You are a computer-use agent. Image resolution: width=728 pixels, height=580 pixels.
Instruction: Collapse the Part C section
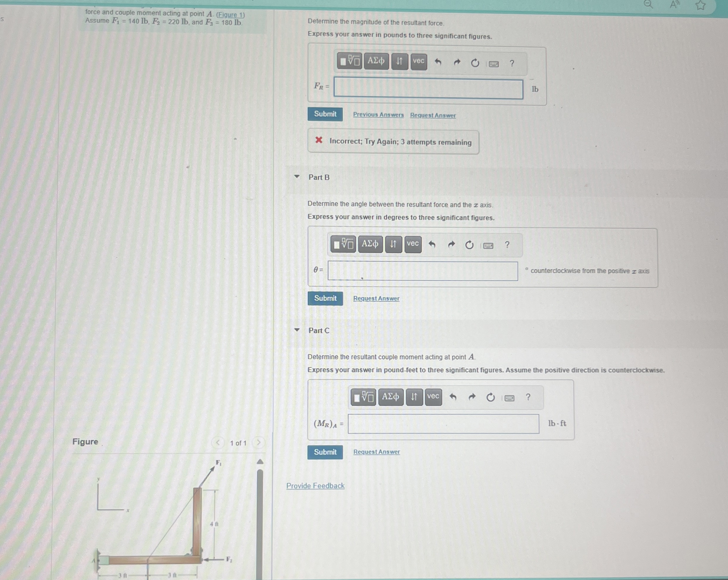tap(297, 330)
